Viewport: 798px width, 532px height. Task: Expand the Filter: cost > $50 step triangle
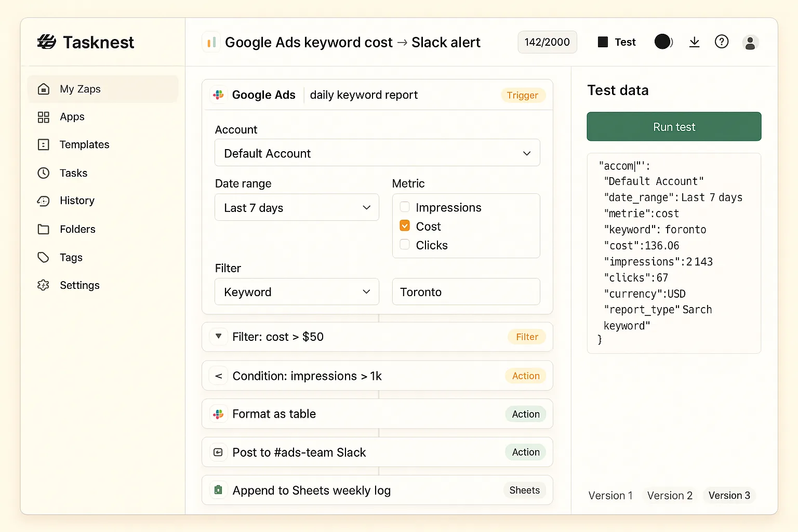pyautogui.click(x=219, y=337)
